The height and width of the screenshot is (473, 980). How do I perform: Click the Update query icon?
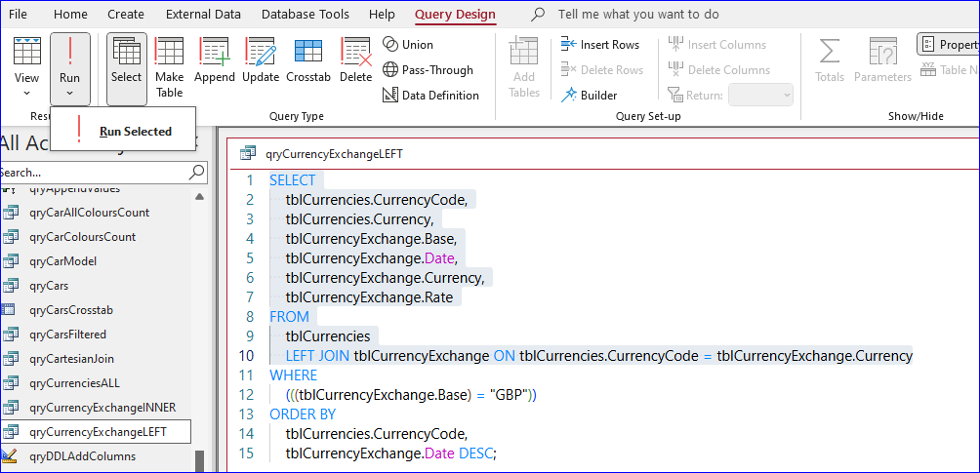coord(261,52)
